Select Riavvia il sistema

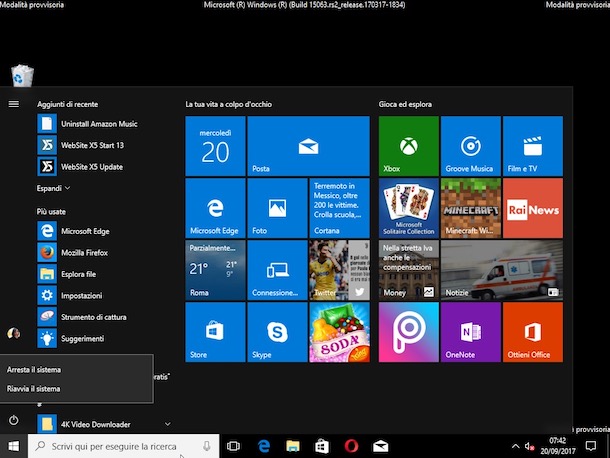point(77,389)
